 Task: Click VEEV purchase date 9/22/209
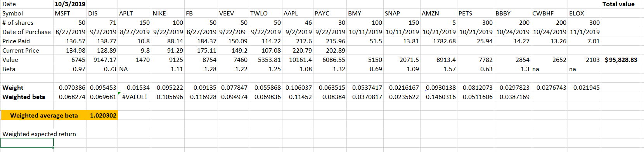[233, 32]
